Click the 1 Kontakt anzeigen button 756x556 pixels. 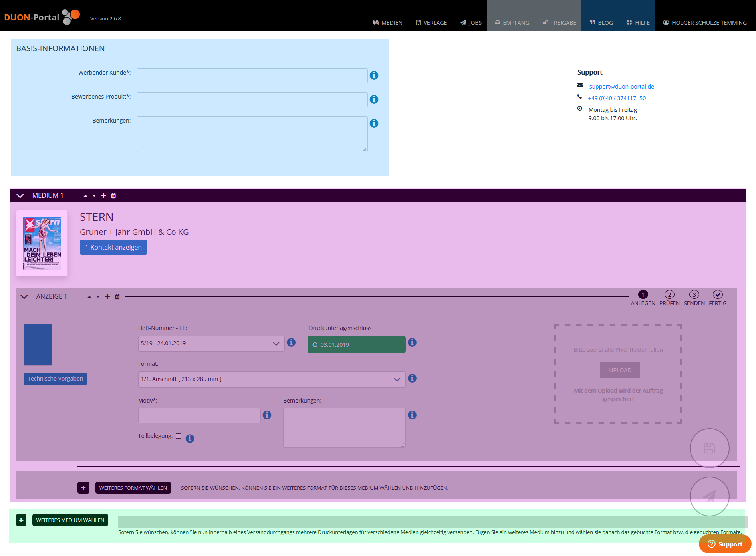113,247
